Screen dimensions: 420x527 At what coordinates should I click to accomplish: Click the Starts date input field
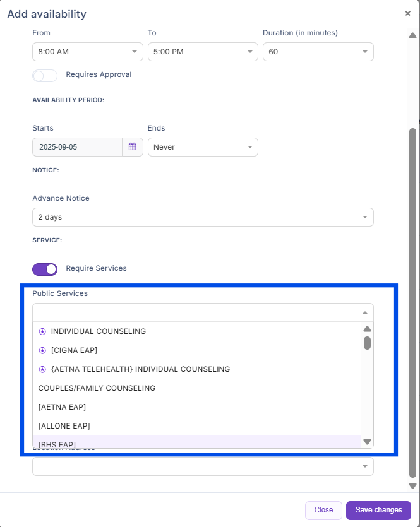click(x=77, y=147)
